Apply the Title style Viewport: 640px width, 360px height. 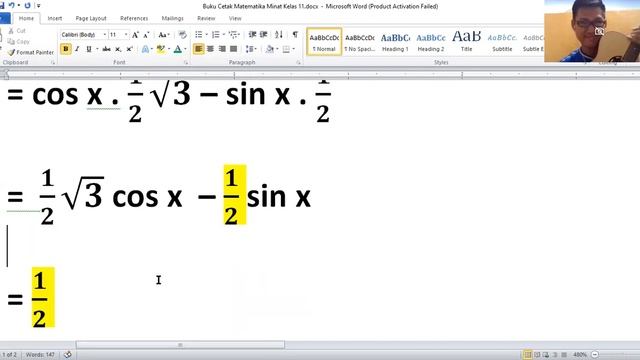[x=466, y=42]
